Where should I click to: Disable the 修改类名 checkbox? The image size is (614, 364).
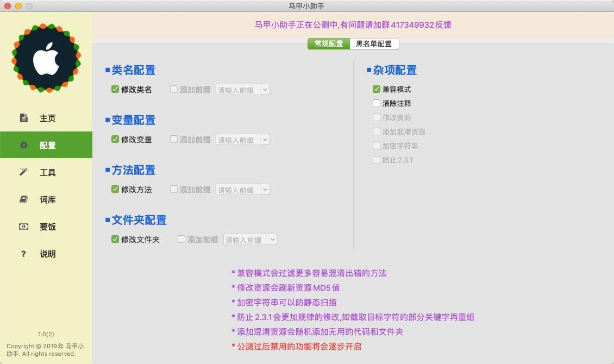115,90
